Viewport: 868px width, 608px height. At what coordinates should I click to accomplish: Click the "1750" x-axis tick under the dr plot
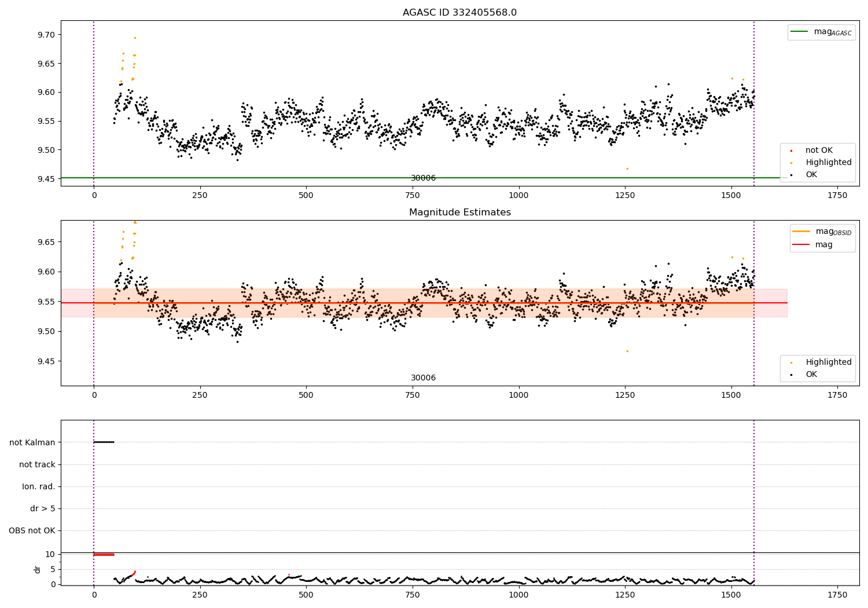point(837,595)
